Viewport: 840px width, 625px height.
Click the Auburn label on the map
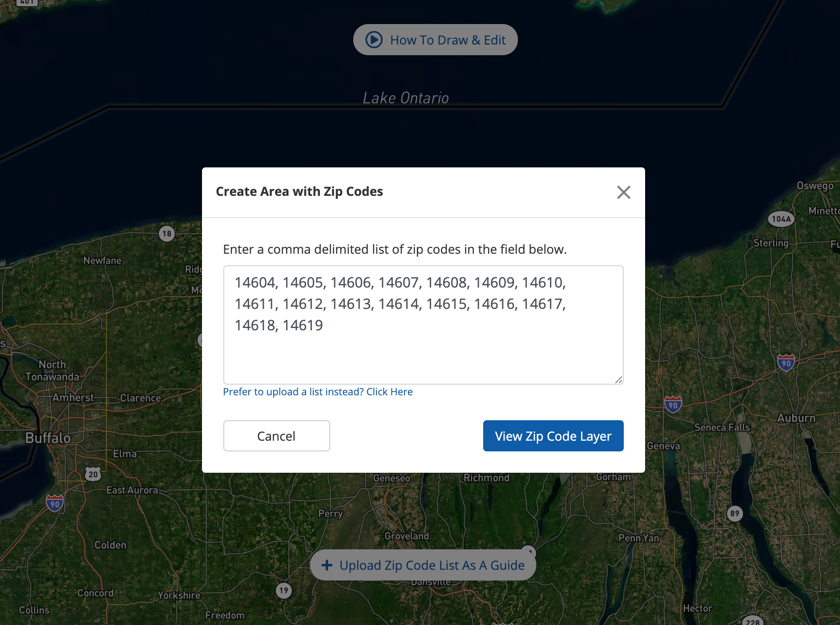coord(796,418)
